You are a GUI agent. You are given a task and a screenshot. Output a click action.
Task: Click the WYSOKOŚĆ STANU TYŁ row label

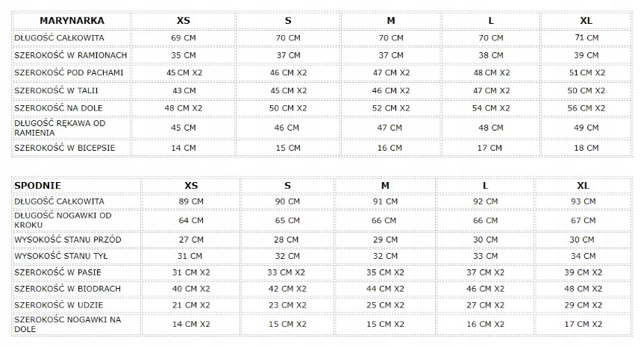click(x=60, y=256)
